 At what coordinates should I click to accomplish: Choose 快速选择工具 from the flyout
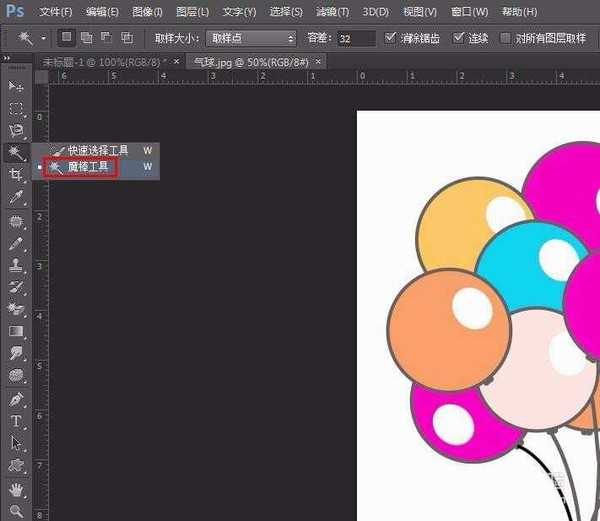pyautogui.click(x=97, y=151)
